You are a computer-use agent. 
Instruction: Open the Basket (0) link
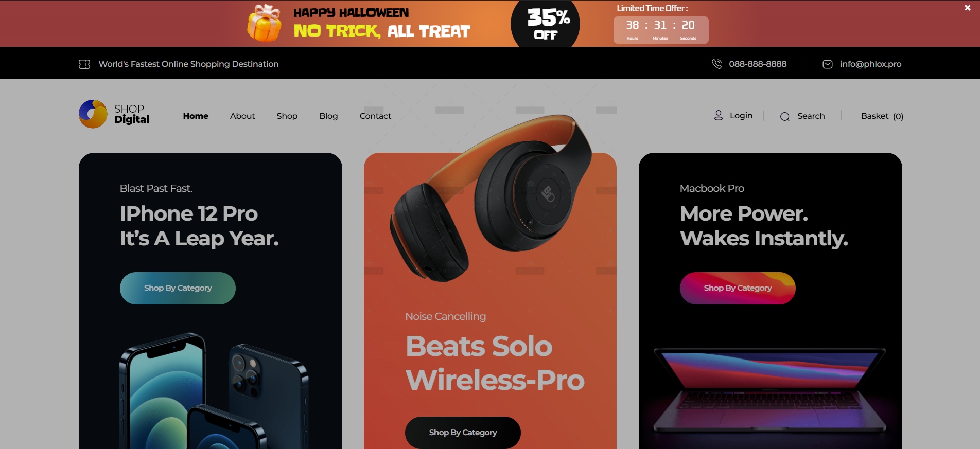(x=882, y=116)
